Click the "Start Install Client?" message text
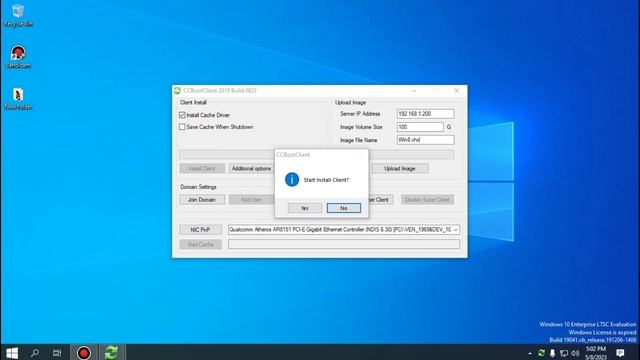 click(326, 180)
